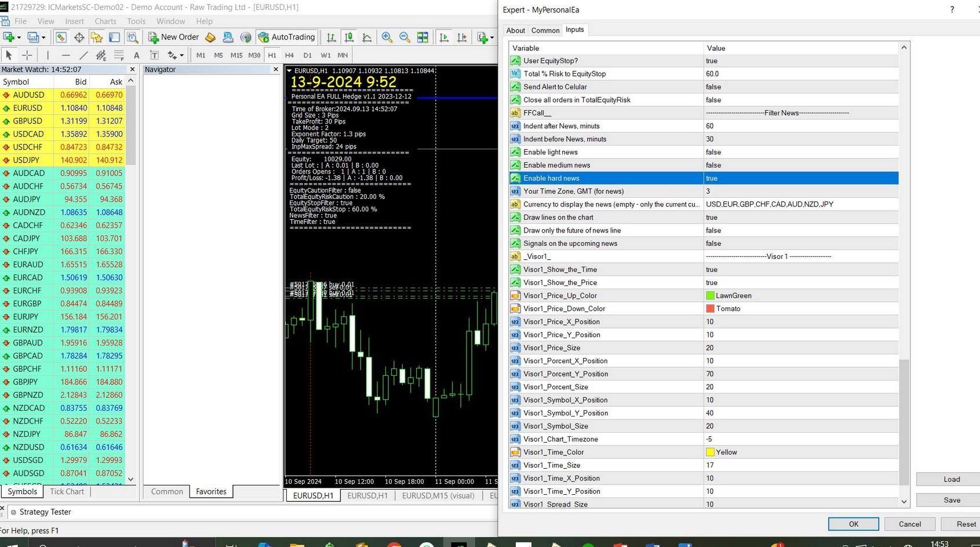Open the Charts menu
The width and height of the screenshot is (980, 547).
click(105, 21)
